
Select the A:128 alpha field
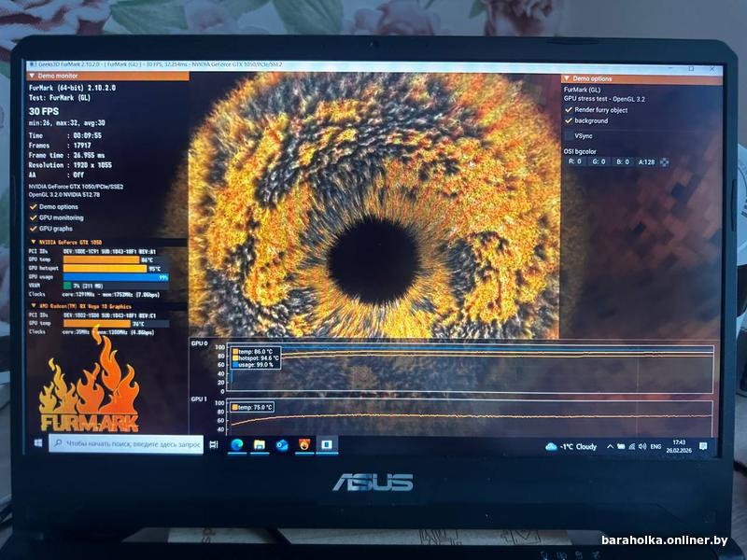pyautogui.click(x=646, y=161)
